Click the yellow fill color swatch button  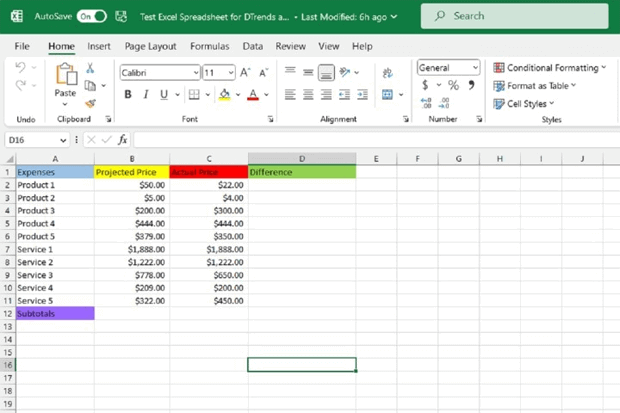[x=224, y=95]
